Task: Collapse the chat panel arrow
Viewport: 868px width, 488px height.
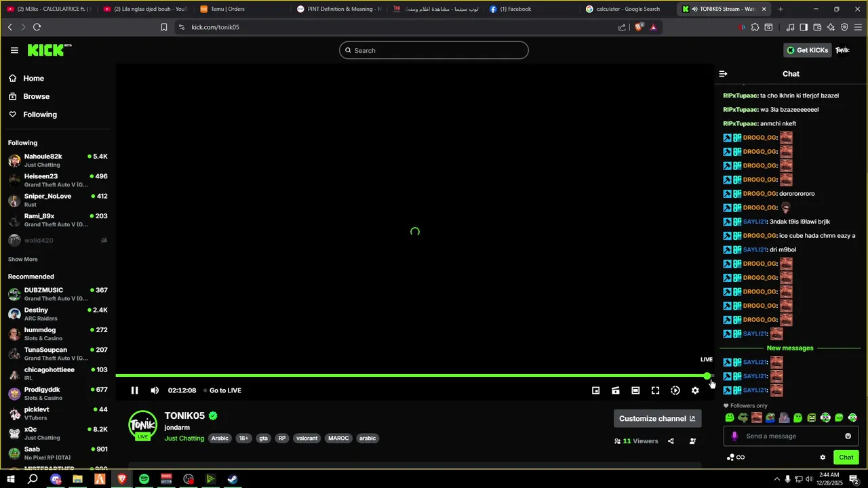Action: click(x=723, y=74)
